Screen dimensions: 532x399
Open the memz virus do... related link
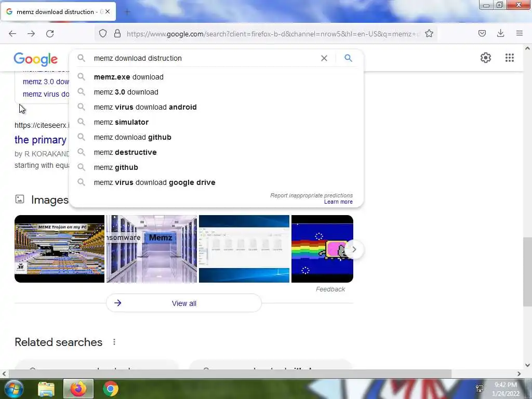[x=46, y=95]
